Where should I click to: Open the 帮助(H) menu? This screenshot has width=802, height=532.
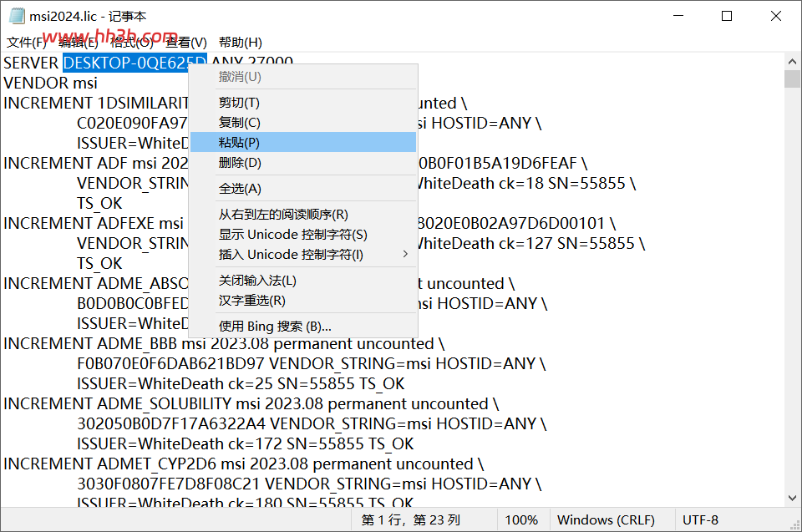[241, 42]
